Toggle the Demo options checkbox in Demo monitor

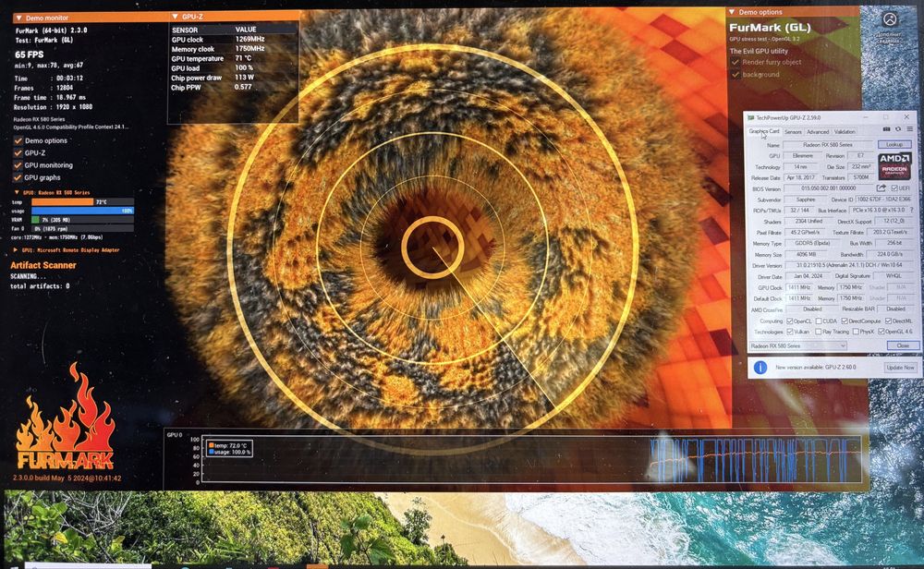[x=18, y=140]
